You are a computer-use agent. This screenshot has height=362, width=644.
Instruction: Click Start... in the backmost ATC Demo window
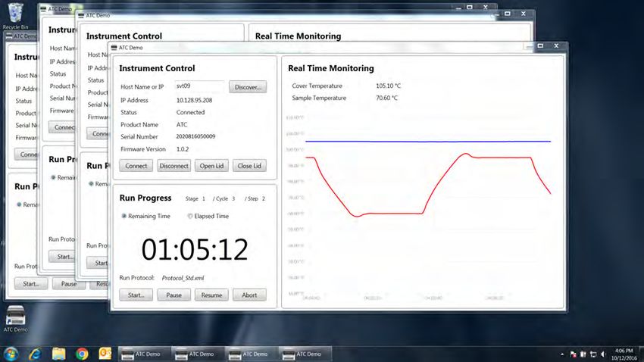[31, 283]
